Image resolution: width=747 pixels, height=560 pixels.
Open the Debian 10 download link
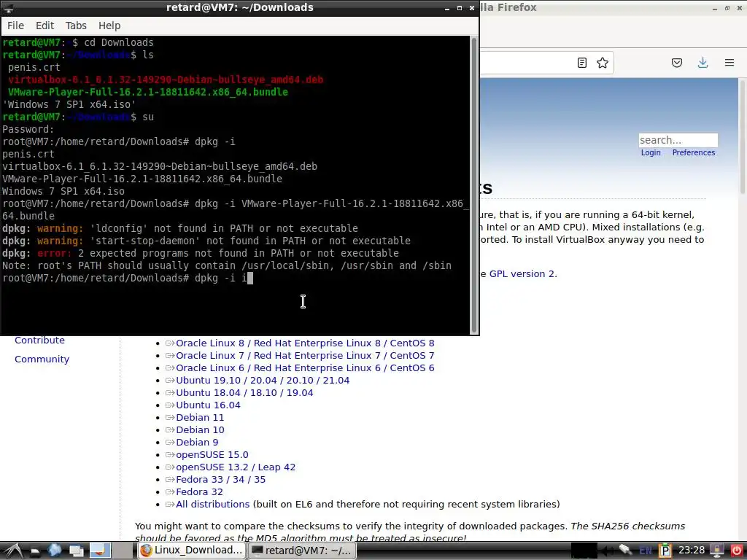pyautogui.click(x=200, y=429)
